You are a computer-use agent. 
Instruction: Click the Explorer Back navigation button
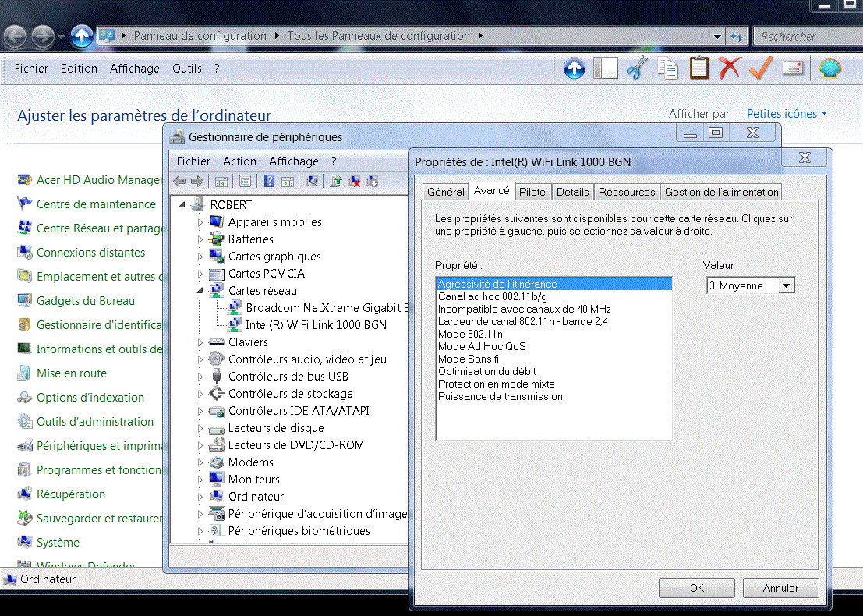[15, 37]
